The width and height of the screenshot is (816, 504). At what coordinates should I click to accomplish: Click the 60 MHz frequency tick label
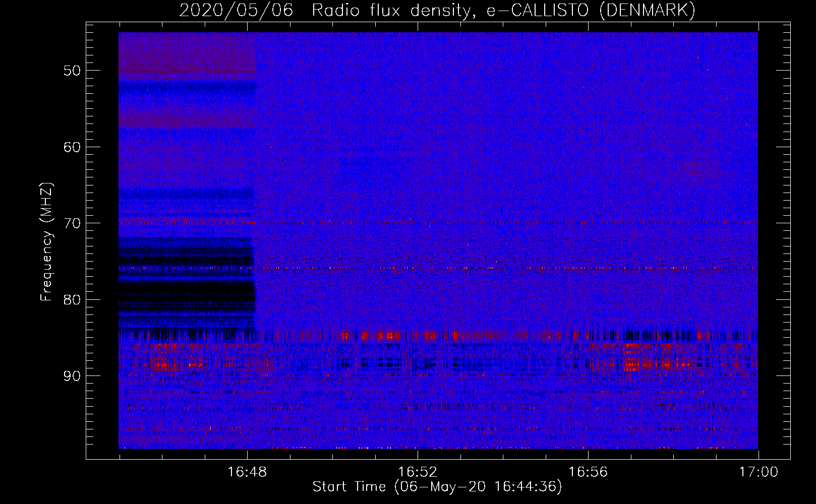pyautogui.click(x=72, y=147)
